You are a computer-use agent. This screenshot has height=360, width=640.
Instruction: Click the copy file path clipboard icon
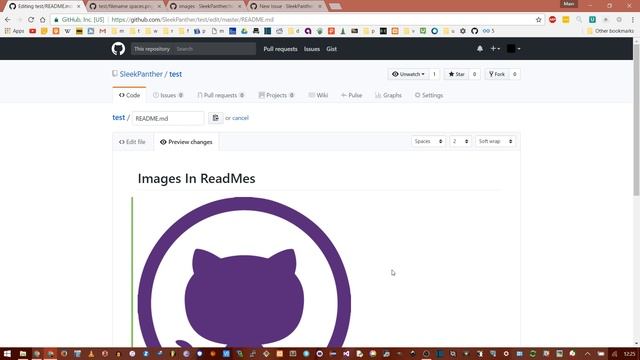[216, 118]
